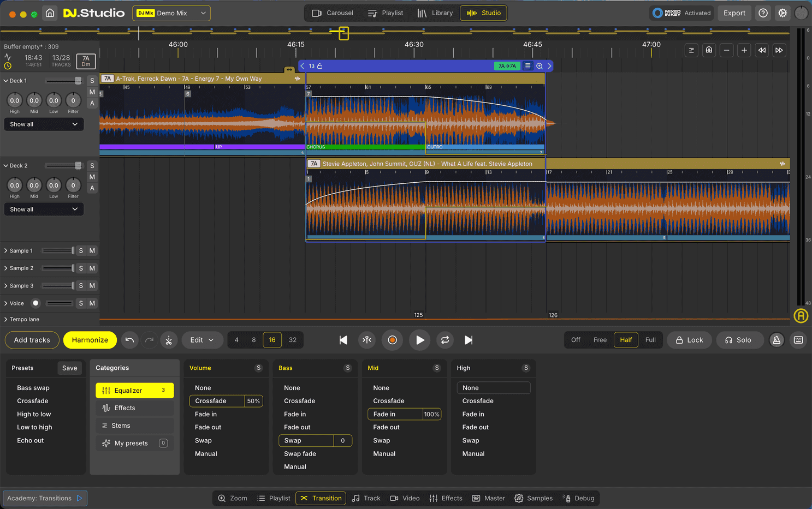Click the Harmonize button

point(90,340)
